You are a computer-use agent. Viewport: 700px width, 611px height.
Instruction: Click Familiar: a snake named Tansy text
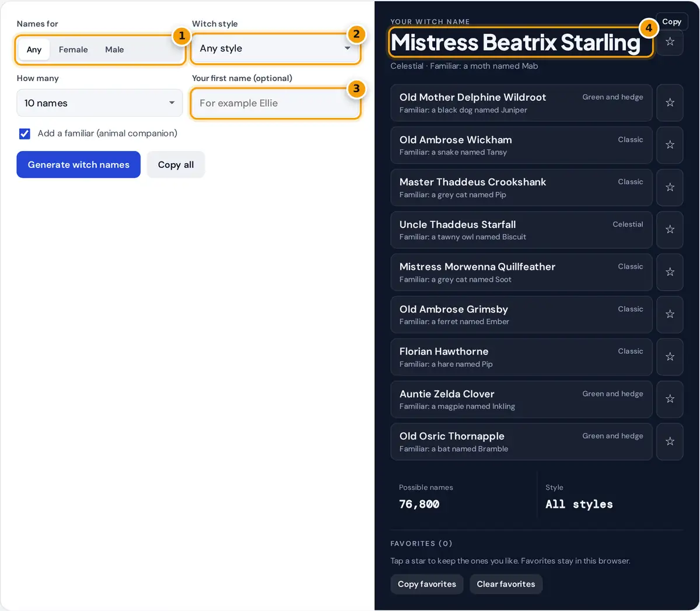(453, 152)
